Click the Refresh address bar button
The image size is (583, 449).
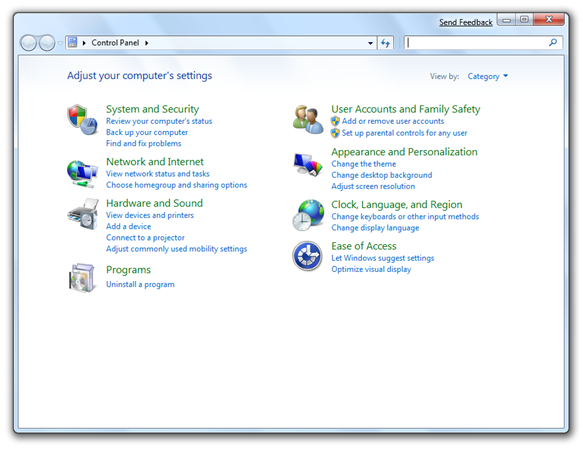tap(385, 43)
